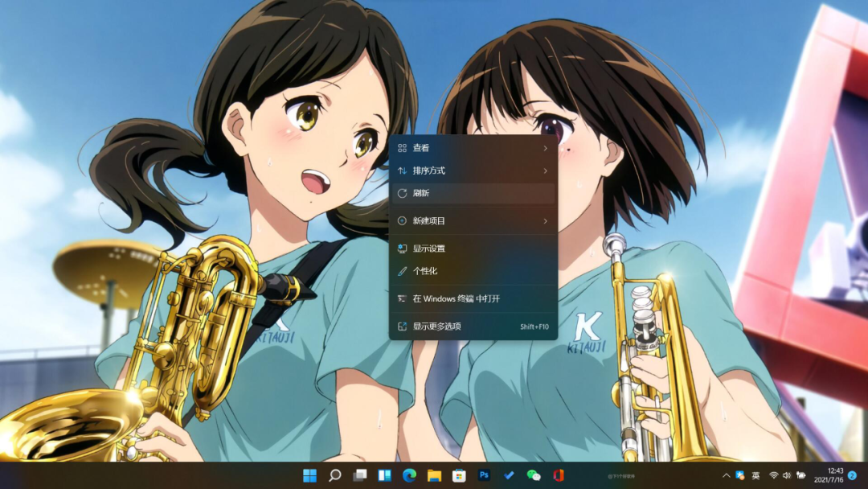Image resolution: width=868 pixels, height=489 pixels.
Task: Click the pen icon beside 个性化
Action: click(403, 271)
